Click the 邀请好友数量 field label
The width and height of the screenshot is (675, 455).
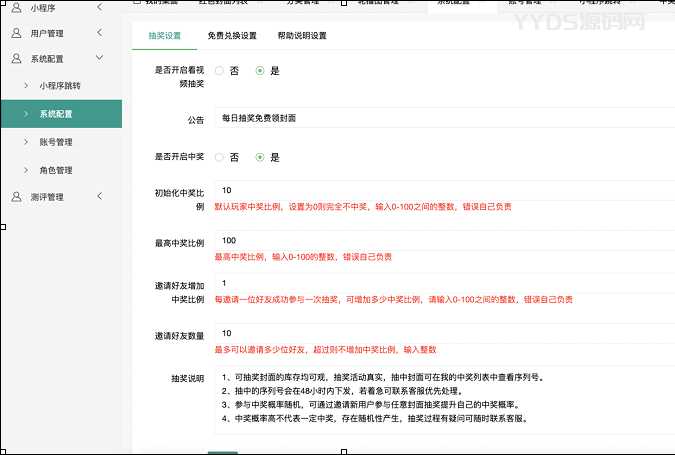coord(180,336)
